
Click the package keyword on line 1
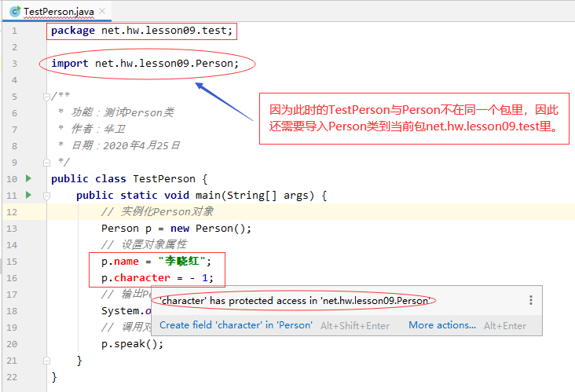(x=72, y=31)
